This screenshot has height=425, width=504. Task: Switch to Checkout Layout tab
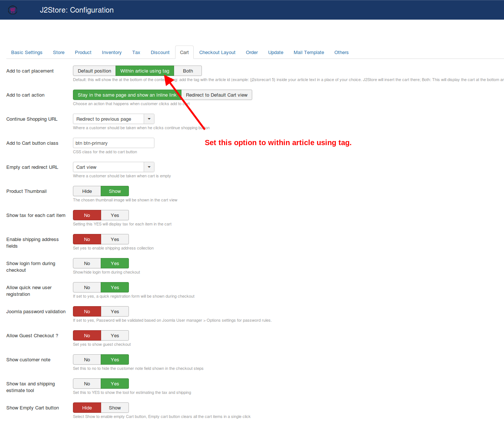tap(217, 53)
